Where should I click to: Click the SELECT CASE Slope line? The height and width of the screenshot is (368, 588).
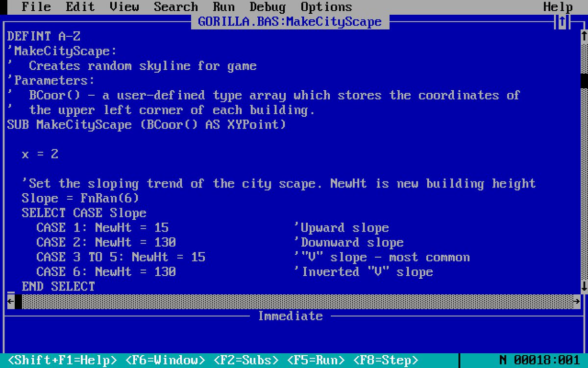84,213
